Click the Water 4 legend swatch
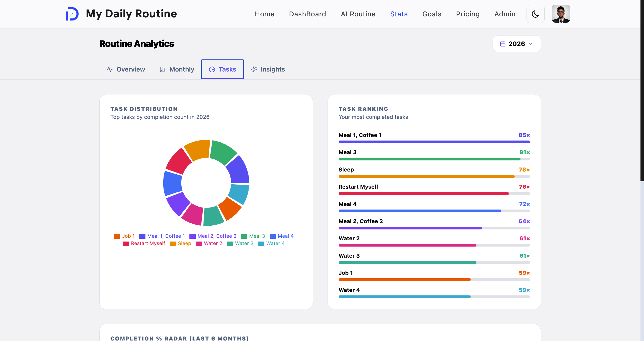644x341 pixels. coord(261,244)
